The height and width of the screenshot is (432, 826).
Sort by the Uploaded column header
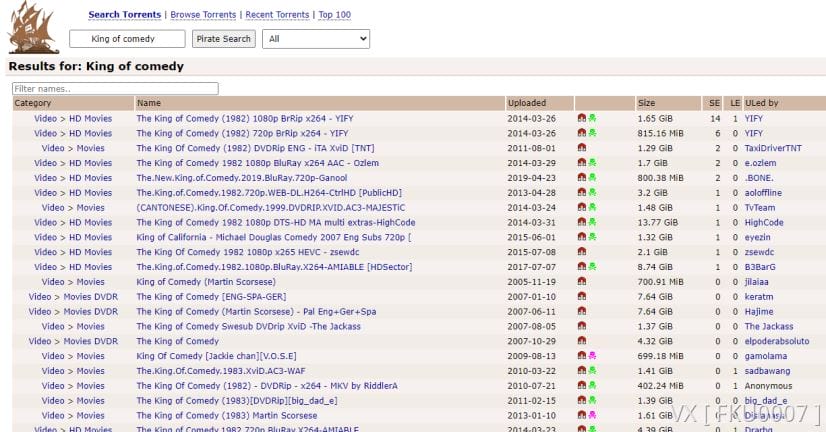click(527, 103)
